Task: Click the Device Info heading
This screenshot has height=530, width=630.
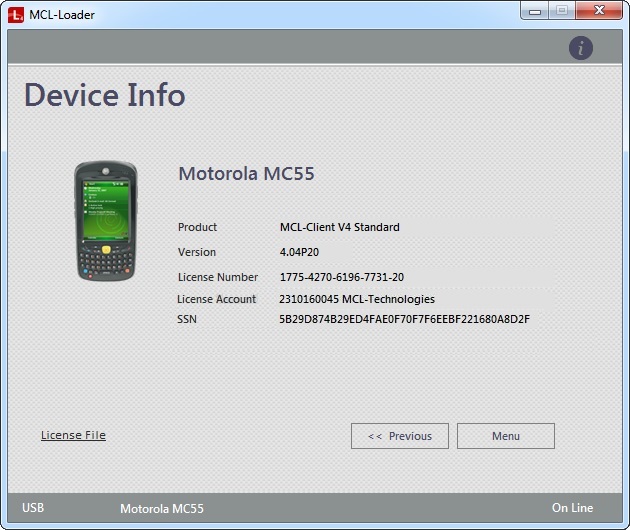Action: point(105,95)
